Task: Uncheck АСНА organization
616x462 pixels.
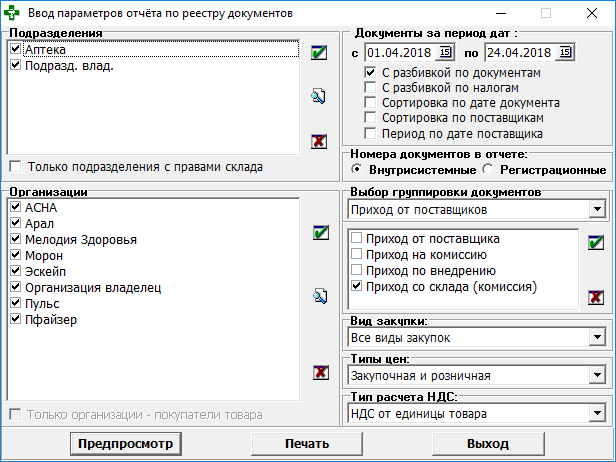Action: pos(15,207)
